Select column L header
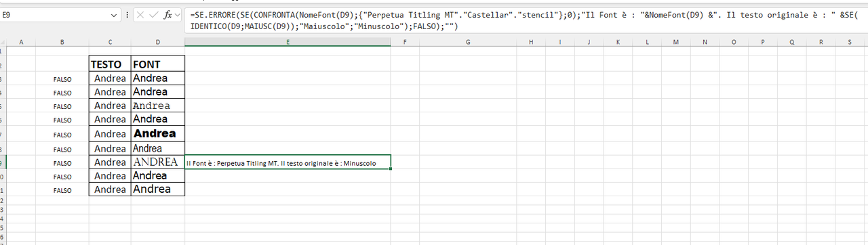868x245 pixels. point(647,42)
